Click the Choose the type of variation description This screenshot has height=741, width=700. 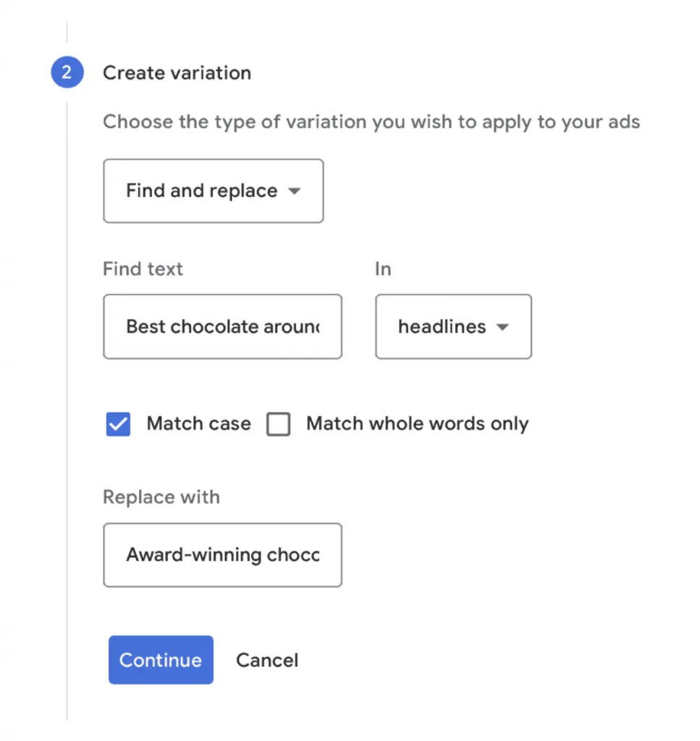pos(371,122)
